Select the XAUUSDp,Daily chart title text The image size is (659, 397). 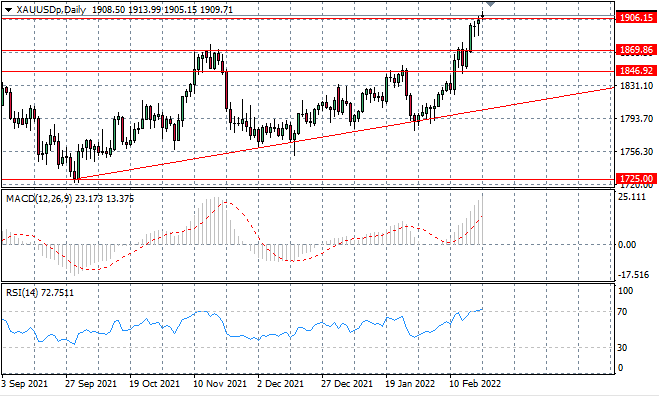coord(51,10)
